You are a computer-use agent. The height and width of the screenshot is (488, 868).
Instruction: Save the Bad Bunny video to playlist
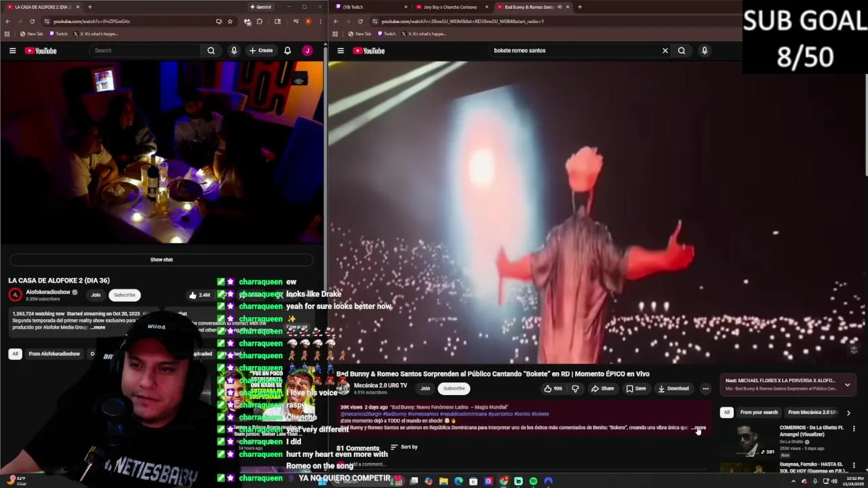(636, 388)
